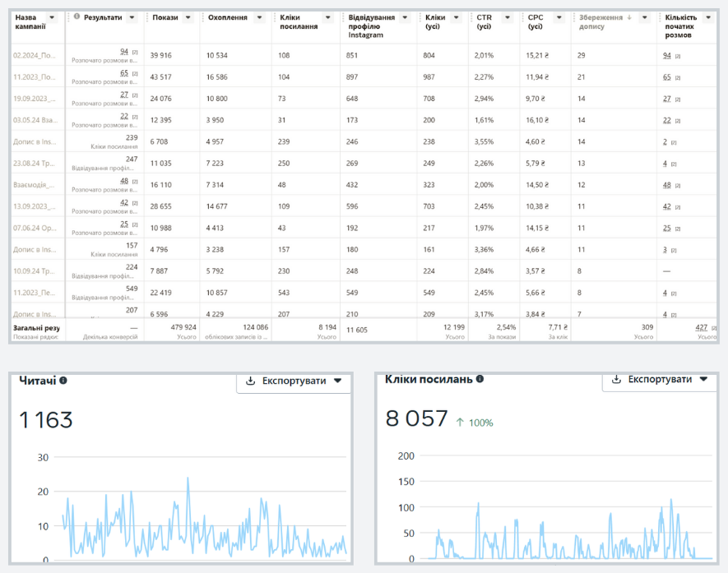Click download icon in Читачі export button

pyautogui.click(x=250, y=381)
